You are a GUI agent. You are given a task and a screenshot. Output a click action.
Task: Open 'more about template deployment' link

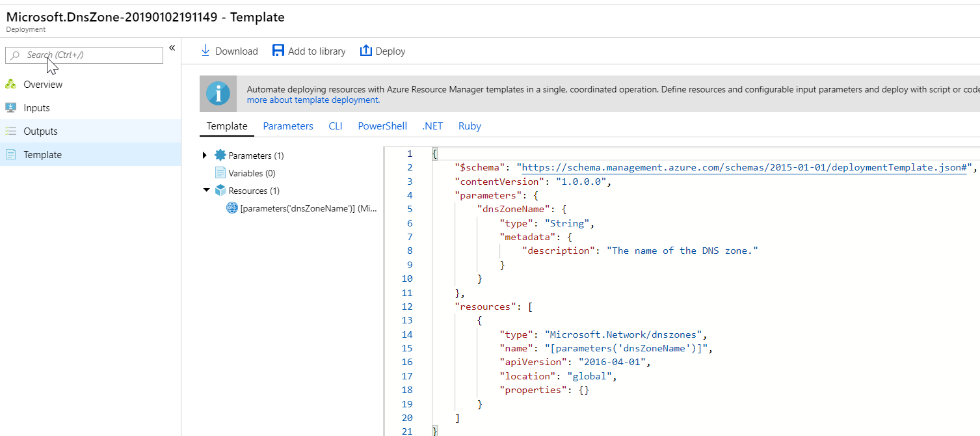coord(313,100)
